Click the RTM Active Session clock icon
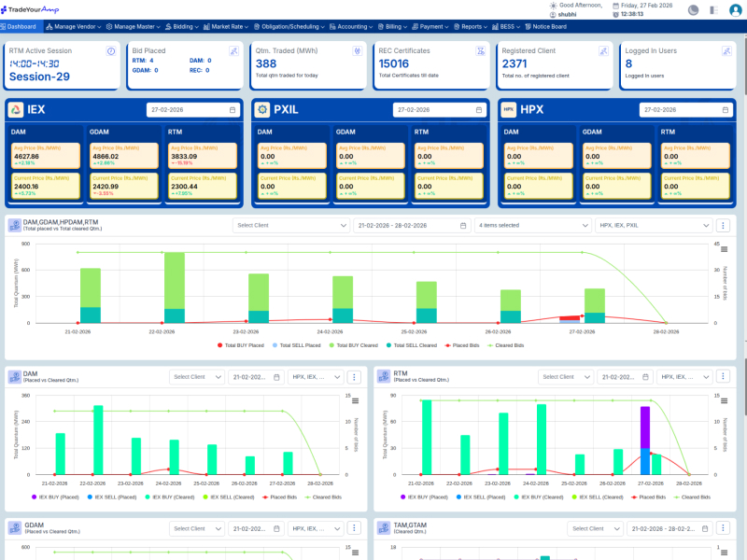 click(111, 51)
